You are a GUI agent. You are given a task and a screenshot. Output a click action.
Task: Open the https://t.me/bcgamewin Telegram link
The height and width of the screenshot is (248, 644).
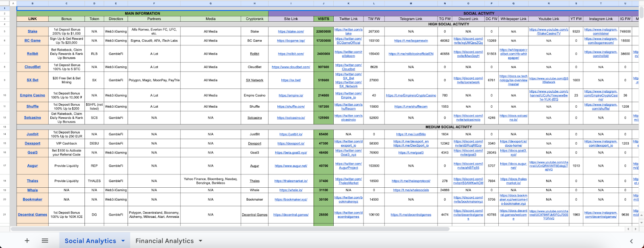tap(411, 41)
